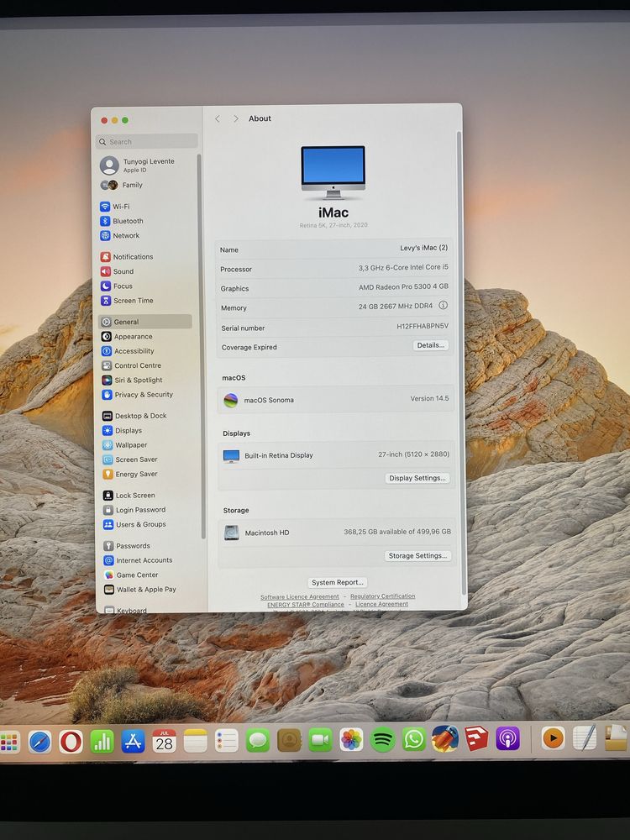630x840 pixels.
Task: Open Numbers from the Dock
Action: pos(102,742)
